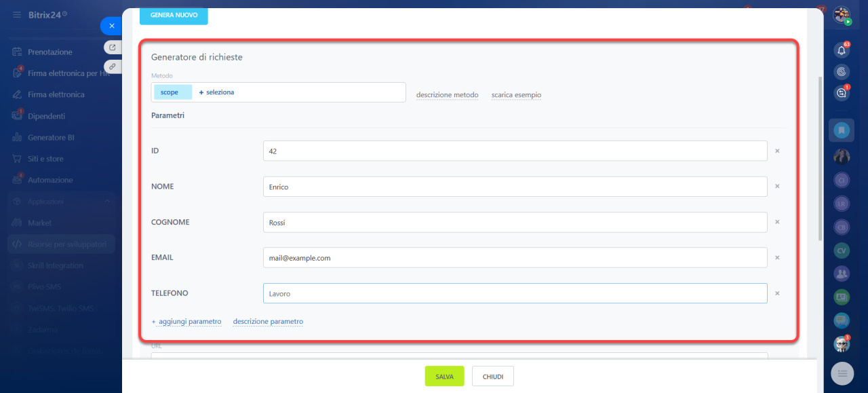Viewport: 868px width, 393px height.
Task: Open notifications bell in right sidebar
Action: [842, 50]
